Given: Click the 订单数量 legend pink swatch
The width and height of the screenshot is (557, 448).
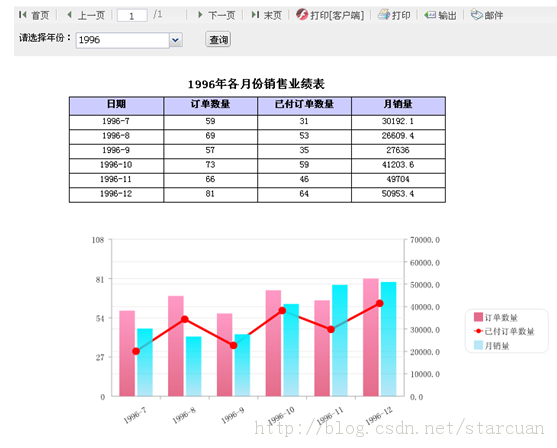Looking at the screenshot, I should (x=478, y=317).
